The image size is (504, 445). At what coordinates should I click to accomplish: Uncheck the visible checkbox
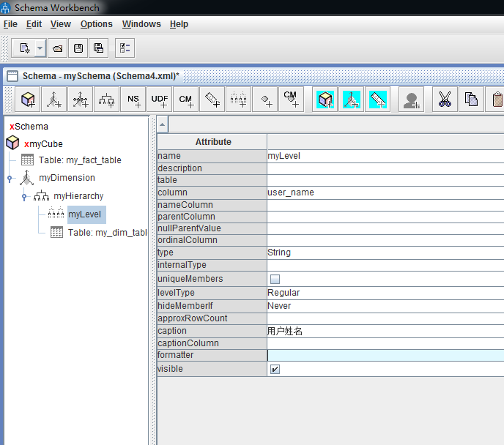pyautogui.click(x=275, y=369)
